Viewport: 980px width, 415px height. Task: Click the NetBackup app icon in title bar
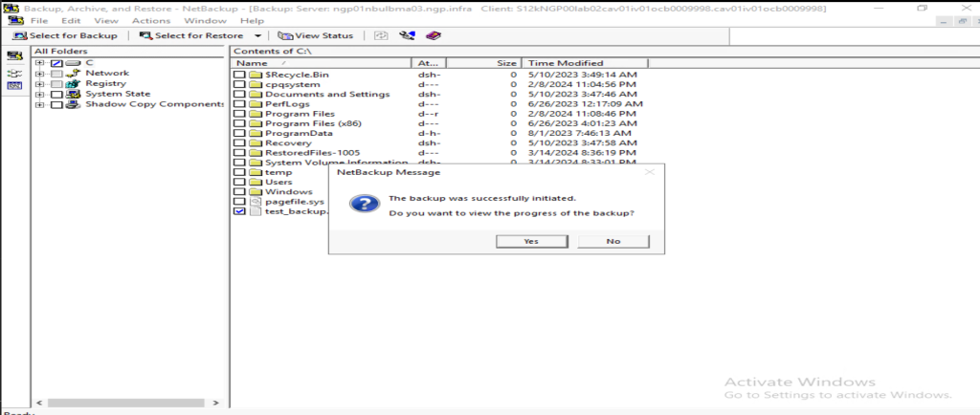[10, 9]
